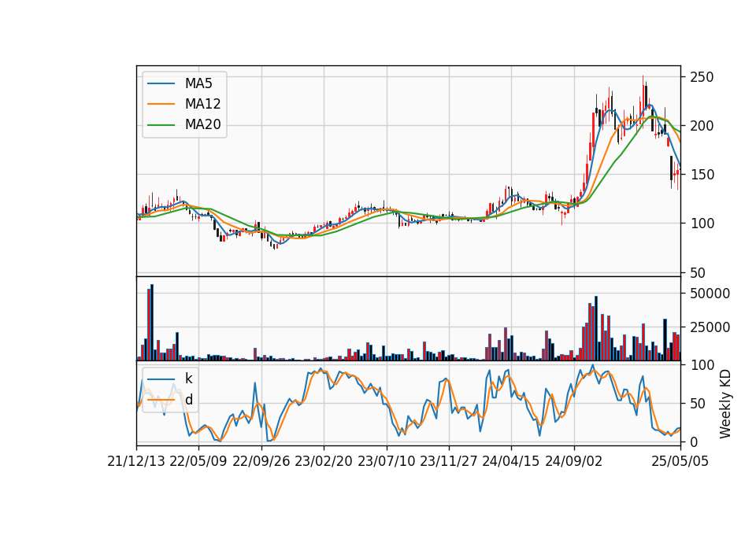Click the Weekly KD axis label
The width and height of the screenshot is (756, 543).
coord(725,404)
